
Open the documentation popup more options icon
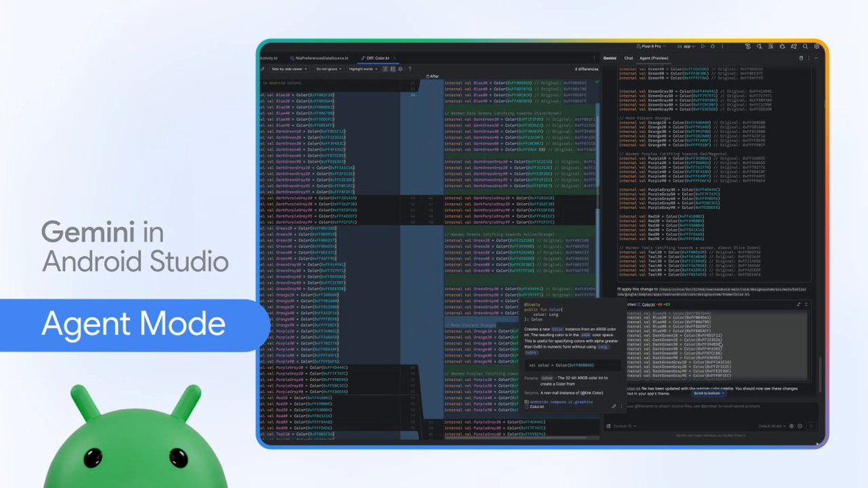point(621,406)
